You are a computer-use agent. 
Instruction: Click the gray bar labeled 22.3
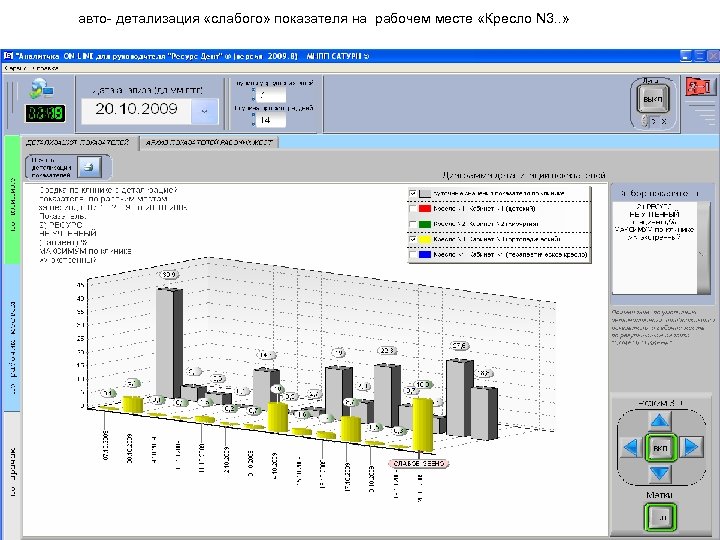(x=387, y=395)
